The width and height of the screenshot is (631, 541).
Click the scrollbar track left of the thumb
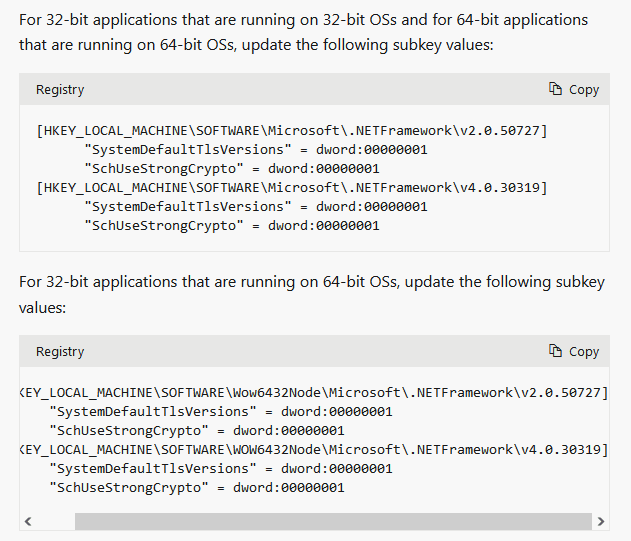click(55, 521)
